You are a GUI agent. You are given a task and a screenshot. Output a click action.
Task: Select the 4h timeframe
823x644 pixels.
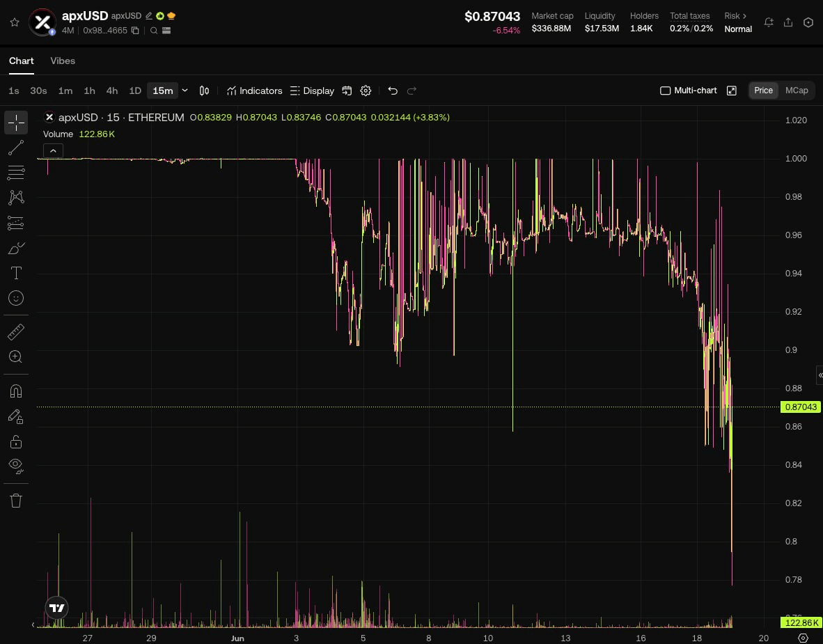coord(112,91)
